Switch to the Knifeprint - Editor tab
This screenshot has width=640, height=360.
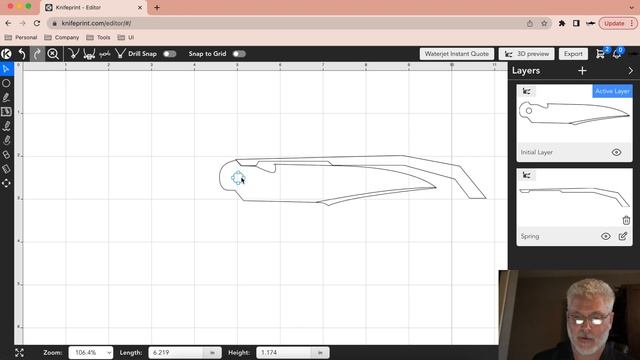click(x=94, y=7)
